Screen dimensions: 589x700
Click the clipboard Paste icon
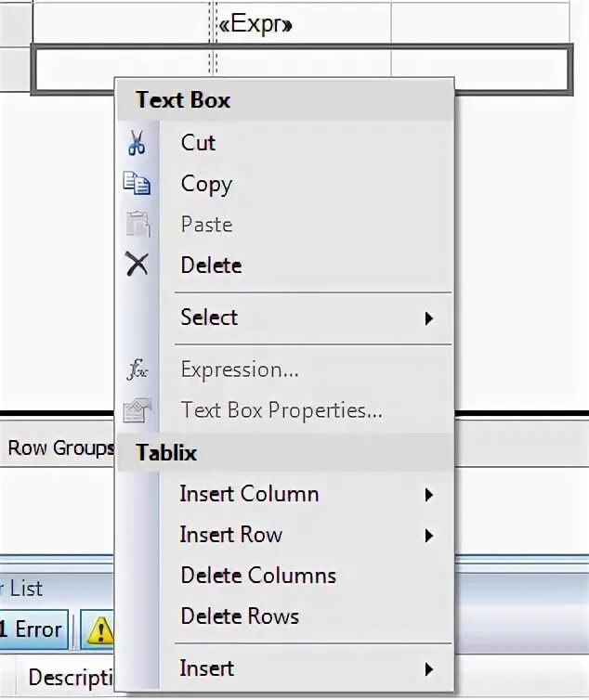pyautogui.click(x=137, y=225)
